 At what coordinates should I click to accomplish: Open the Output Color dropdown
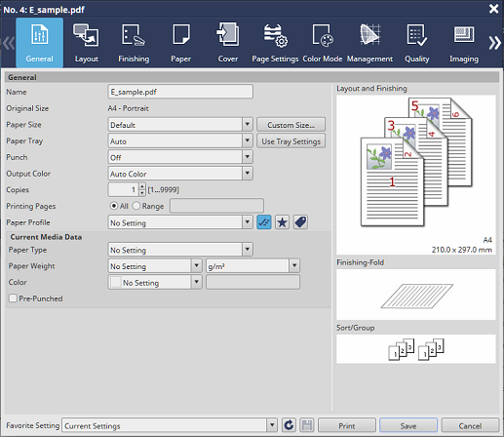pyautogui.click(x=180, y=174)
